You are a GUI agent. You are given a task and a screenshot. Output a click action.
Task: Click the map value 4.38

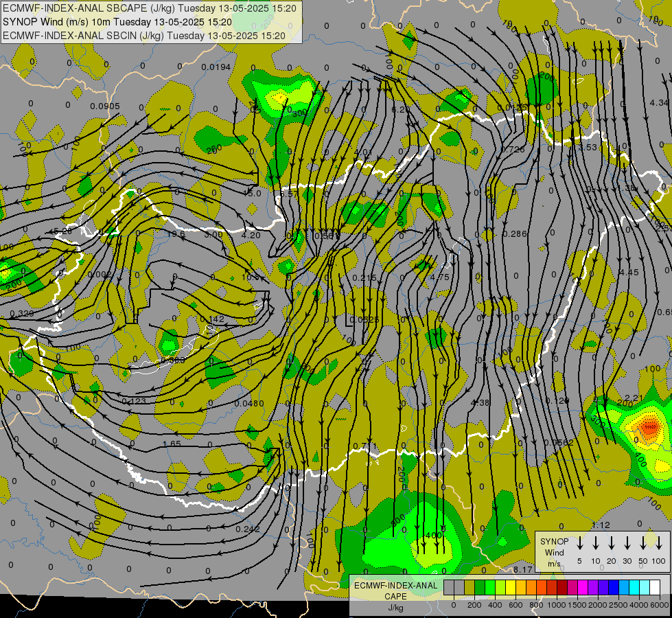(480, 402)
